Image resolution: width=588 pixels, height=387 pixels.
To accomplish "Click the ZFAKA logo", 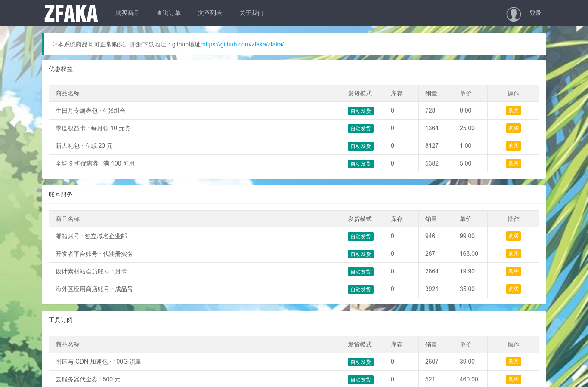I will click(x=71, y=13).
